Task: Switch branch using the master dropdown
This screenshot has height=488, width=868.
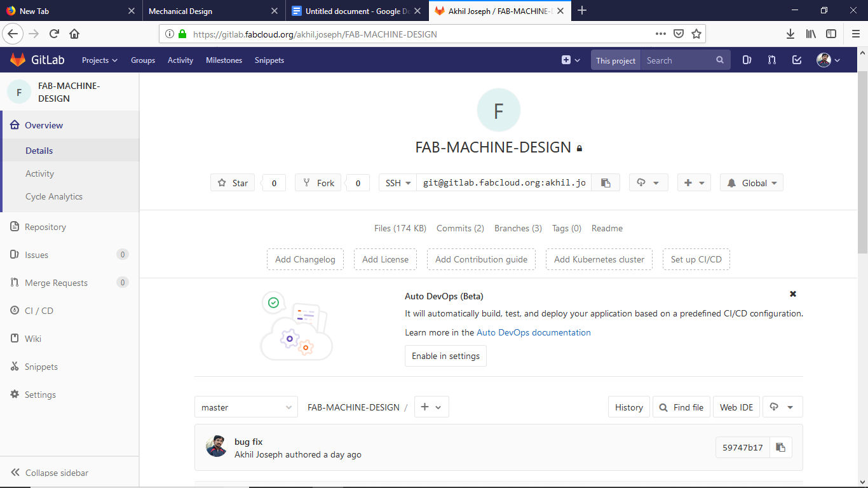Action: (246, 407)
